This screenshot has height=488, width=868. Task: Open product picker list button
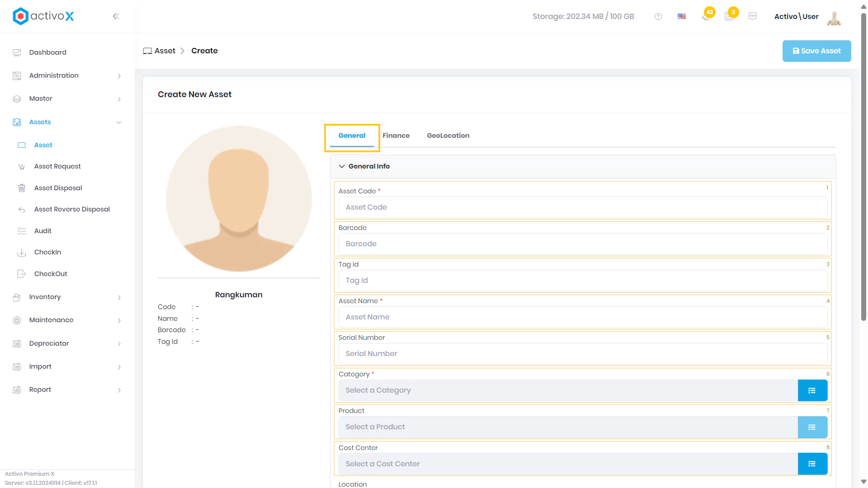(x=812, y=427)
